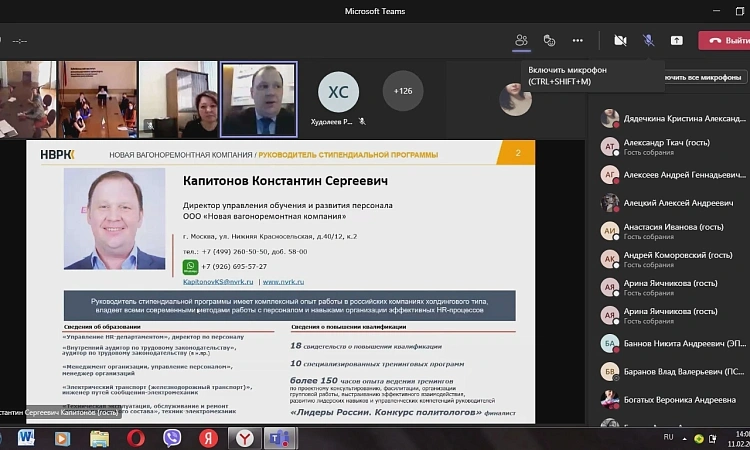Open the red Yandex Я taskbar icon
The width and height of the screenshot is (750, 450).
pos(209,439)
